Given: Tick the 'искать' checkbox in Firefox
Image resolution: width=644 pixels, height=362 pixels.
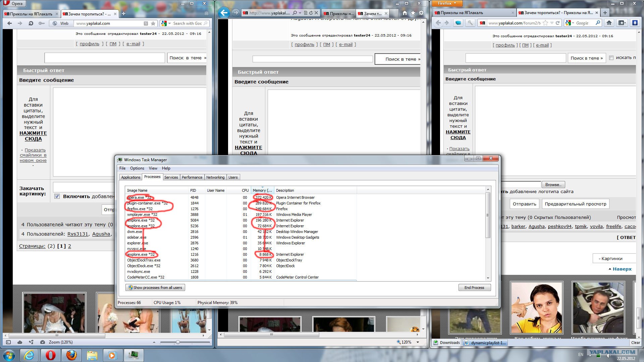Looking at the screenshot, I should 611,58.
